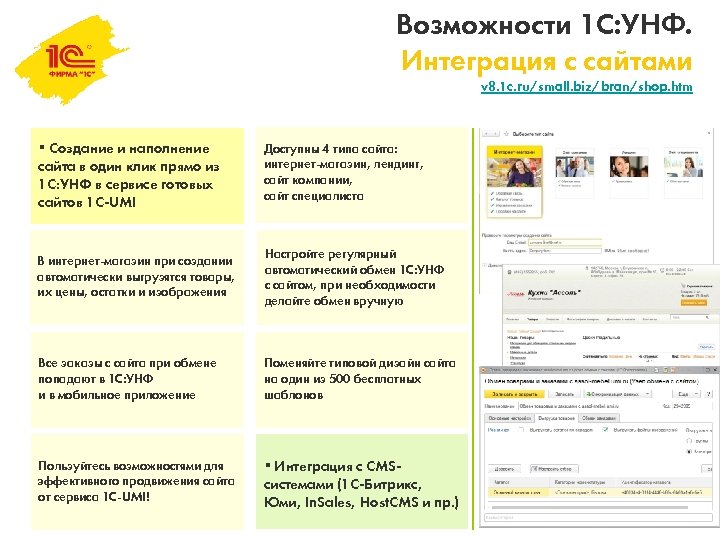Click the magnifier search icon on the site

[x=708, y=317]
